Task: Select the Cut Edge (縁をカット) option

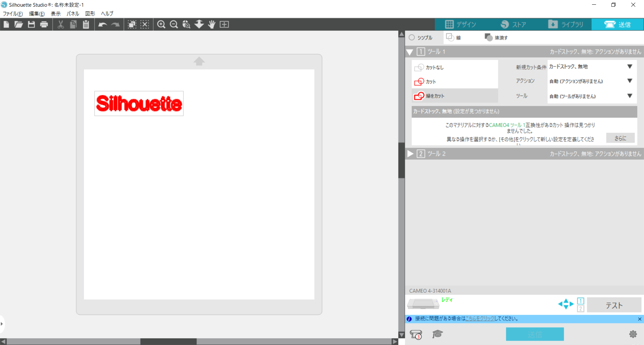Action: pyautogui.click(x=454, y=96)
